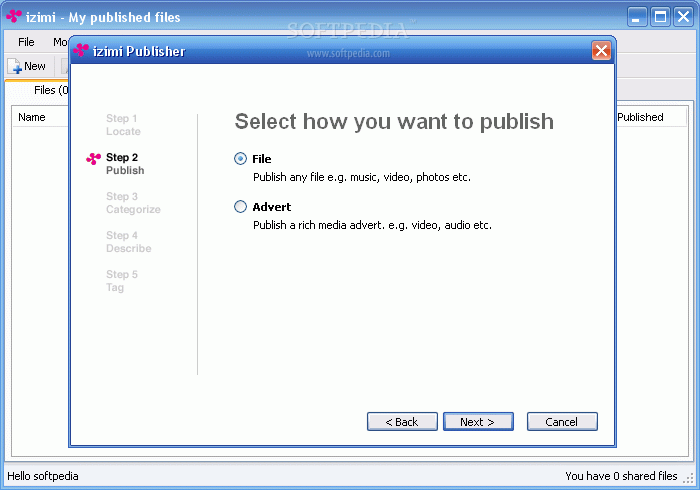Close the izimi main window

(683, 17)
